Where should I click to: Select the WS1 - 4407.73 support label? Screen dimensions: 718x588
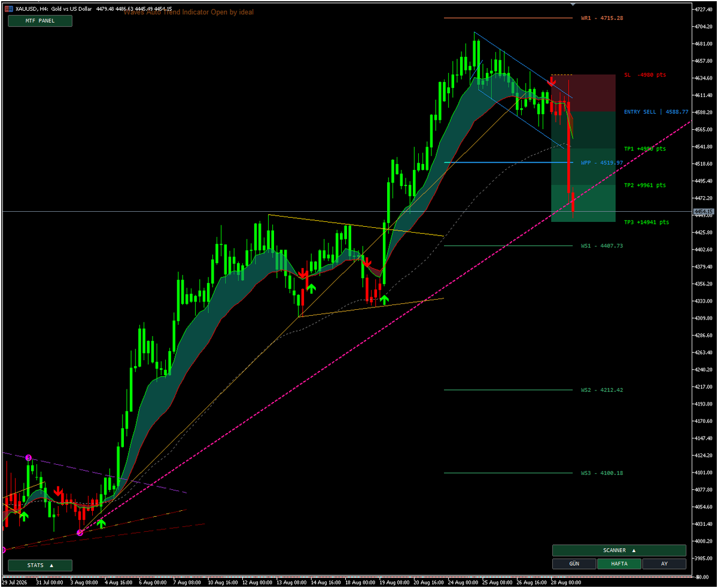tap(602, 246)
